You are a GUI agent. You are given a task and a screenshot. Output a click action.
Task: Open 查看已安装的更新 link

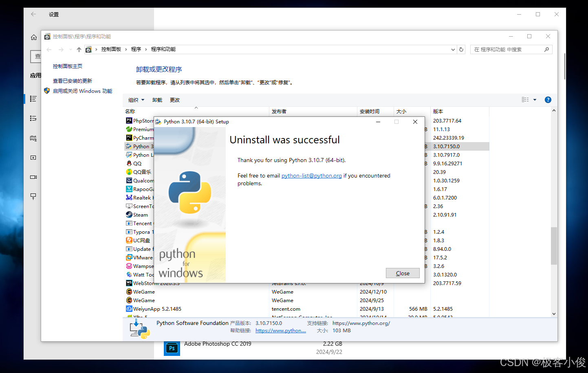pos(73,81)
